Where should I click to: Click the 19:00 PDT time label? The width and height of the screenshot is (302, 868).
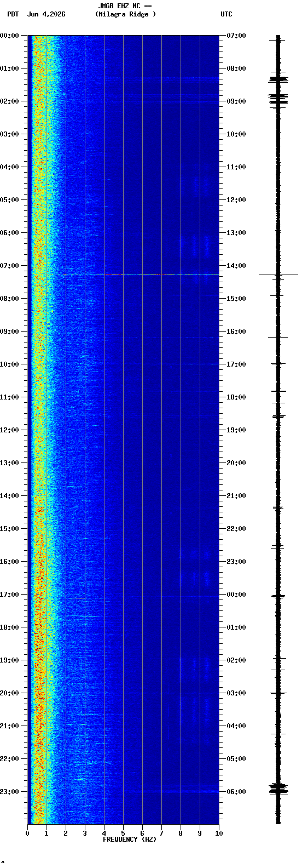pyautogui.click(x=9, y=660)
